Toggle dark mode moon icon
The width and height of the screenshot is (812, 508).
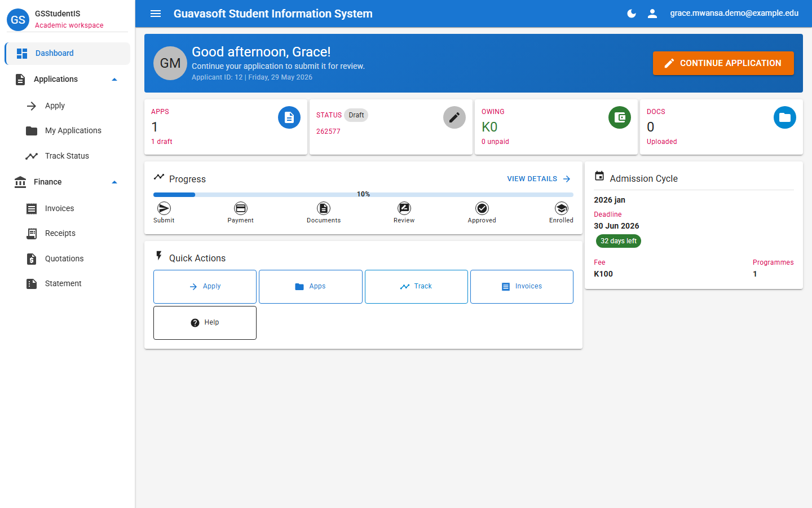(632, 14)
